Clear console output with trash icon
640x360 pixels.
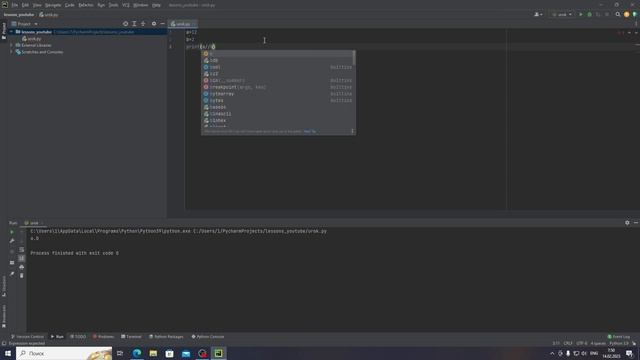click(x=22, y=276)
